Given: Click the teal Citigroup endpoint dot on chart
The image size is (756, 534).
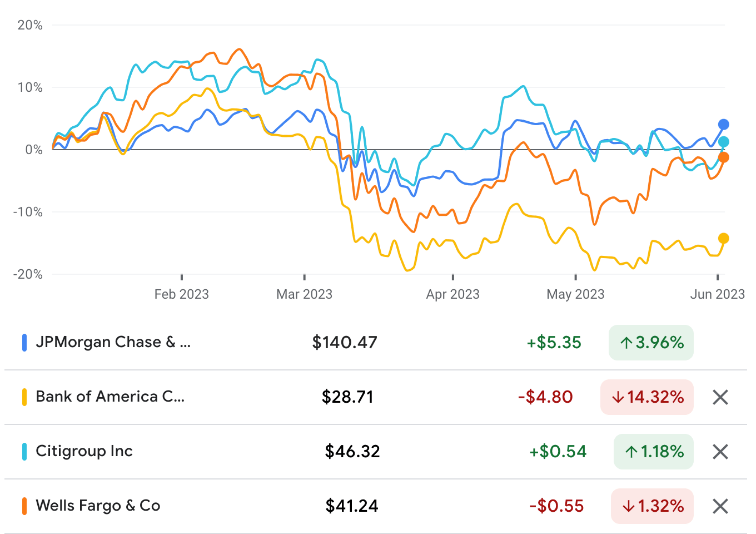Looking at the screenshot, I should tap(723, 141).
